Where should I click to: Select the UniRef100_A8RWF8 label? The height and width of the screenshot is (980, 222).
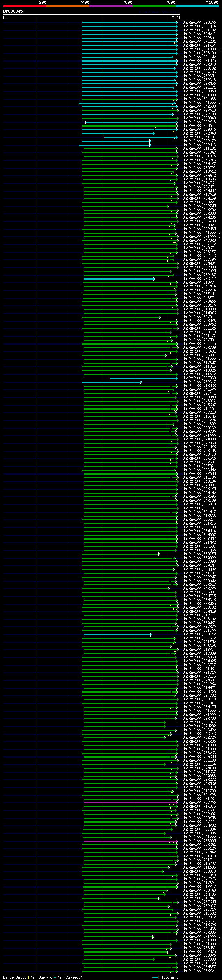pos(199,64)
